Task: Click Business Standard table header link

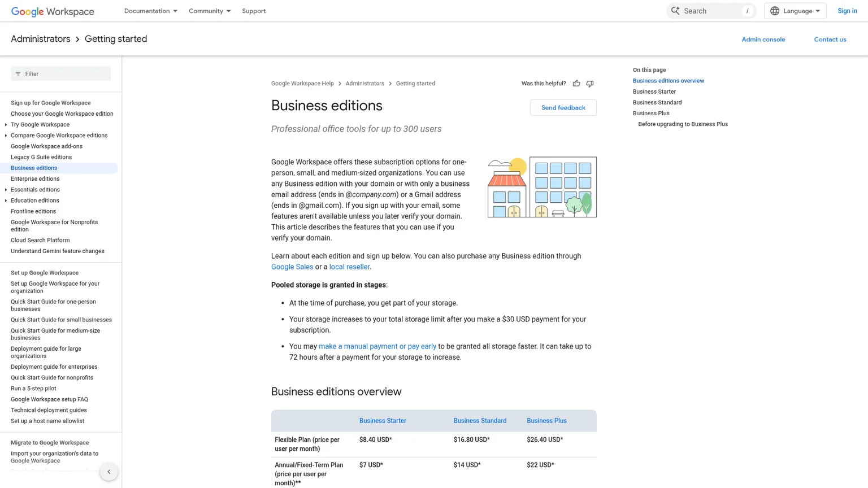Action: point(480,421)
